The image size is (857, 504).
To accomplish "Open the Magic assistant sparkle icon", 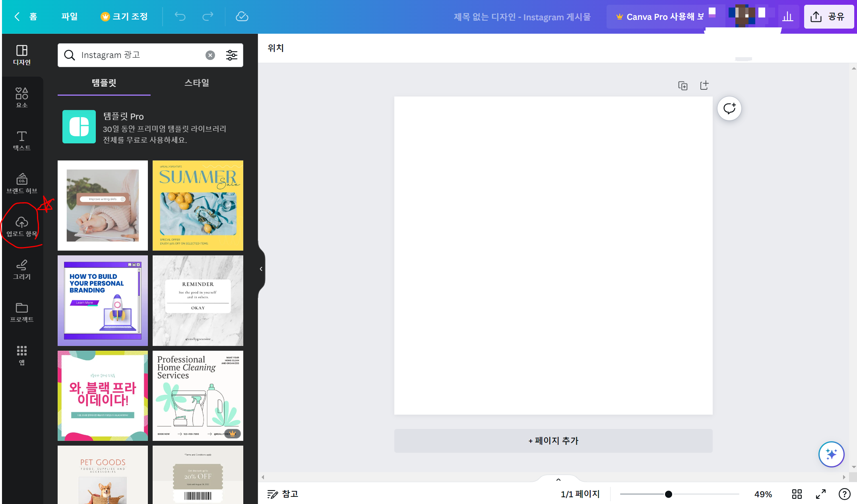I will click(831, 454).
